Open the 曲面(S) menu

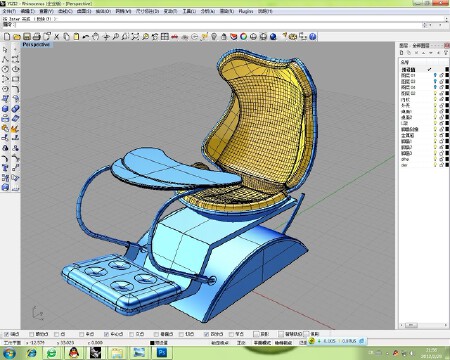(x=84, y=11)
